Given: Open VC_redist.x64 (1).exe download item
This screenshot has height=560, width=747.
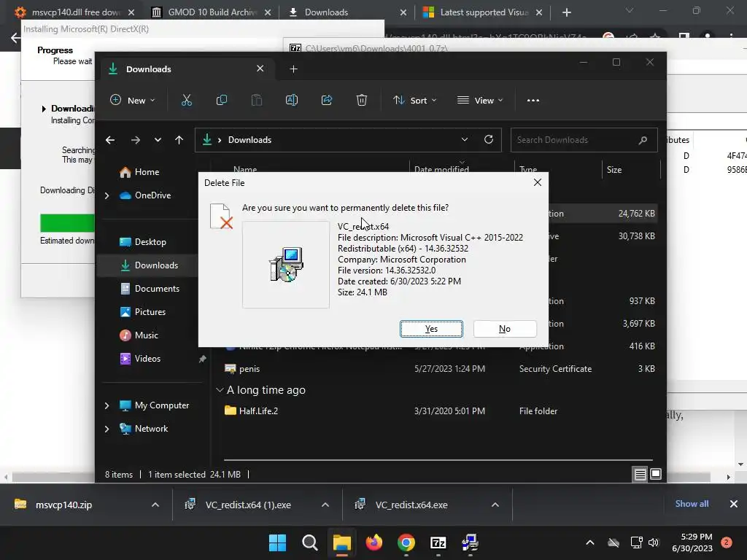Looking at the screenshot, I should click(248, 505).
